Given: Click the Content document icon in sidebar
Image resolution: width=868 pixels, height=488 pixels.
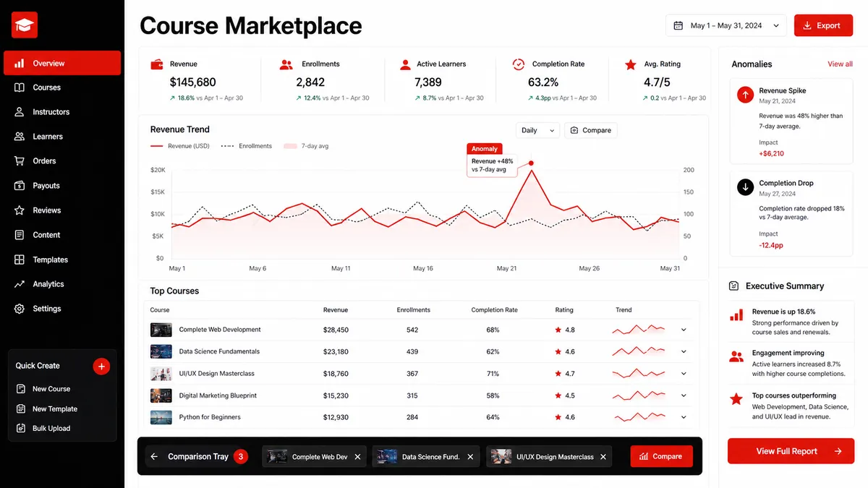Looking at the screenshot, I should [20, 235].
